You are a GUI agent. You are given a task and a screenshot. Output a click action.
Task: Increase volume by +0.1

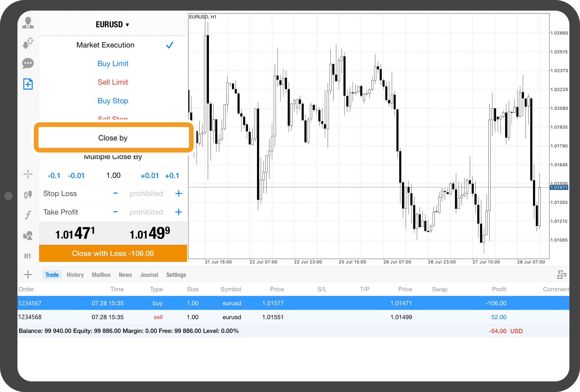click(172, 176)
